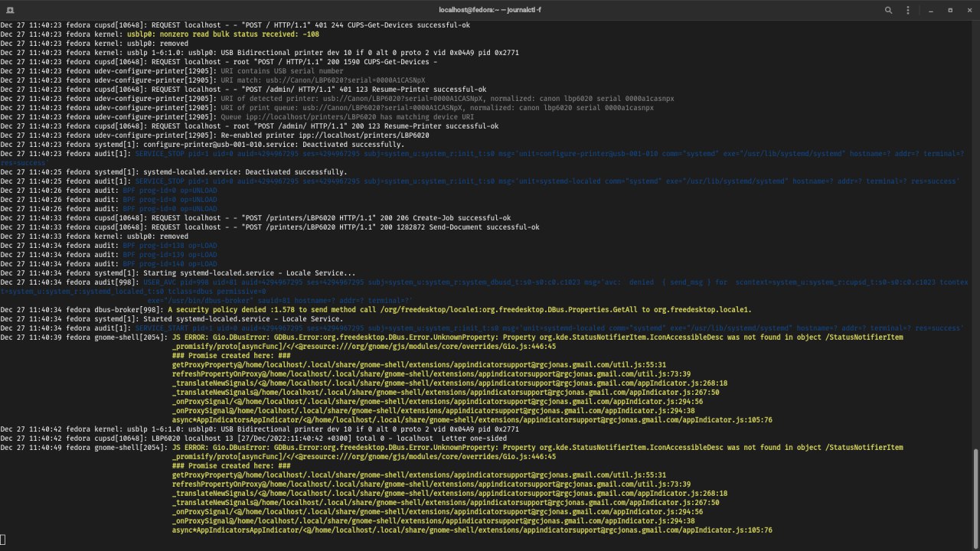Image resolution: width=980 pixels, height=551 pixels.
Task: Click the terminal's vertical scrollbar thumb
Action: 975,497
